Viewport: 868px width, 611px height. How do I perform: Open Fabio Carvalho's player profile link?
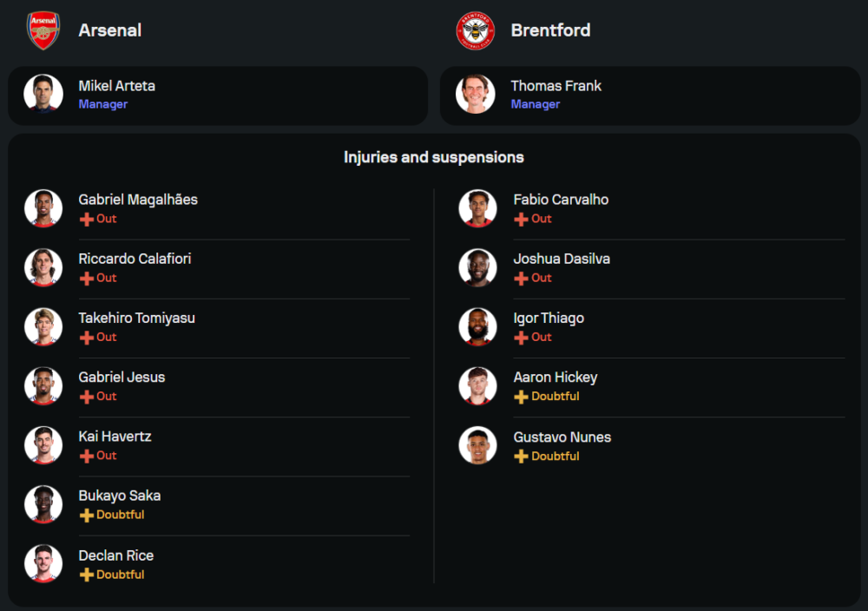click(561, 200)
